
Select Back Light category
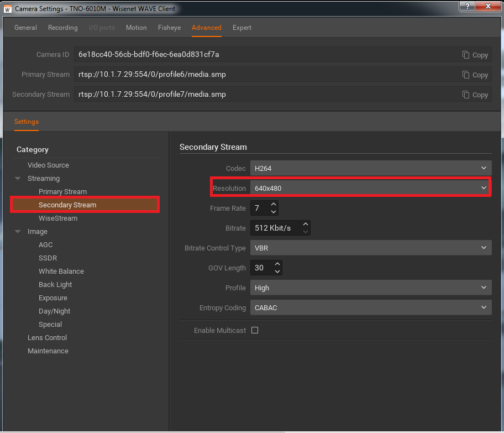point(55,285)
